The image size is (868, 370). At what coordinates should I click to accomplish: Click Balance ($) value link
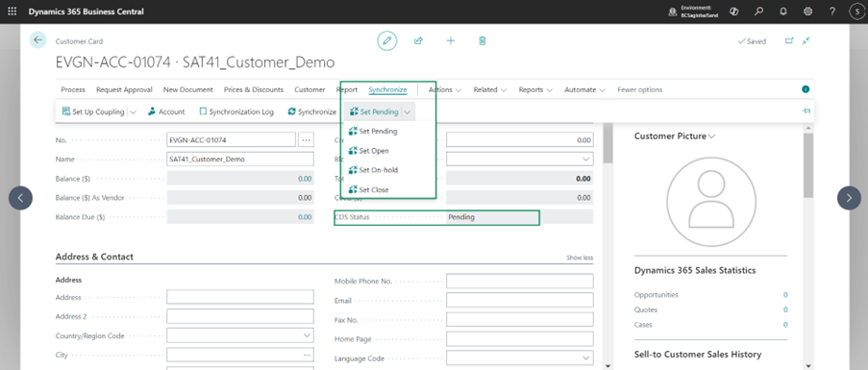click(305, 179)
